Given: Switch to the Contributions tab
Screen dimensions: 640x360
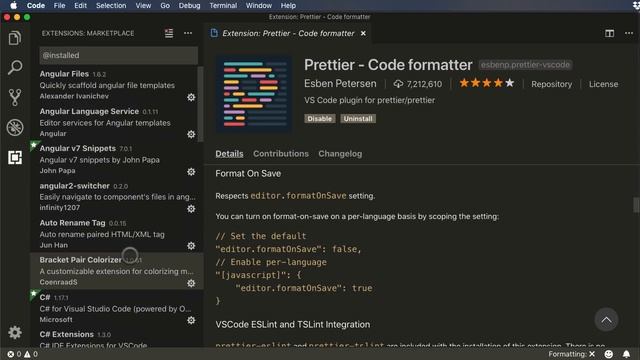Looking at the screenshot, I should tap(281, 154).
